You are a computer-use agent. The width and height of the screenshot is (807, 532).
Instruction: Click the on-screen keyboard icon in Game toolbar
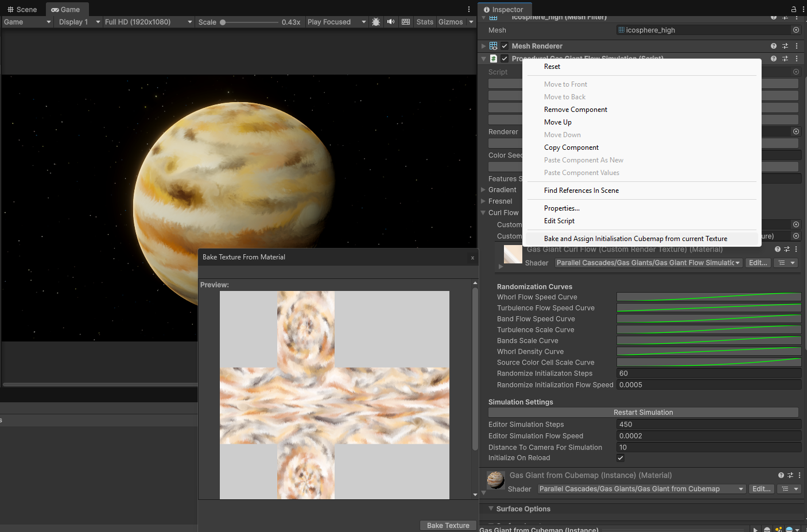pos(406,22)
